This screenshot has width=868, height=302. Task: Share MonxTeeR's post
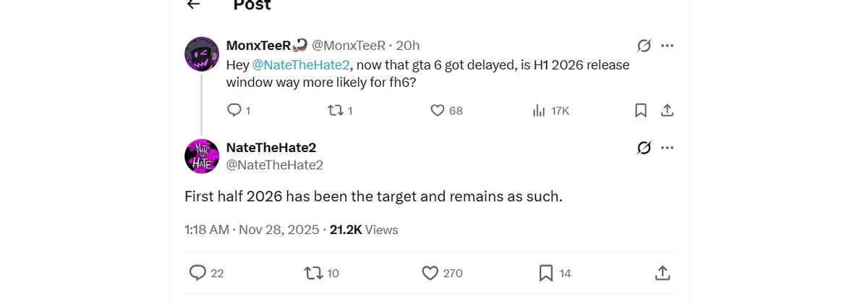coord(668,110)
